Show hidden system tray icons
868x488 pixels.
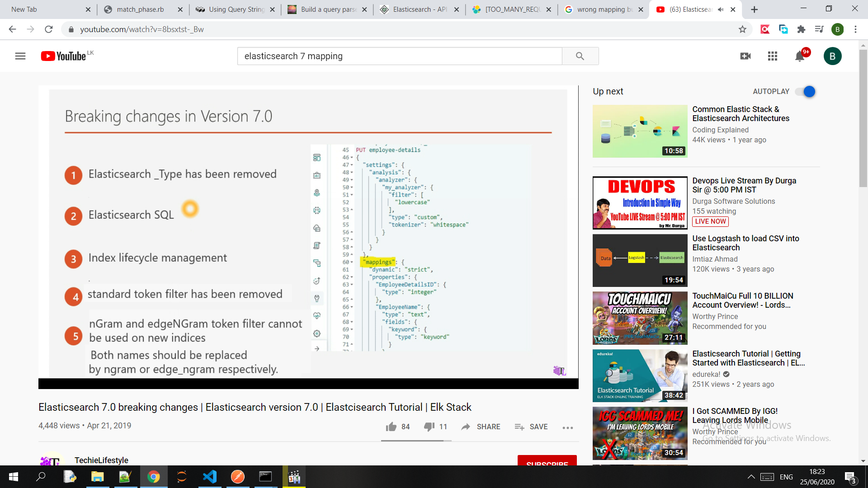[x=751, y=477]
